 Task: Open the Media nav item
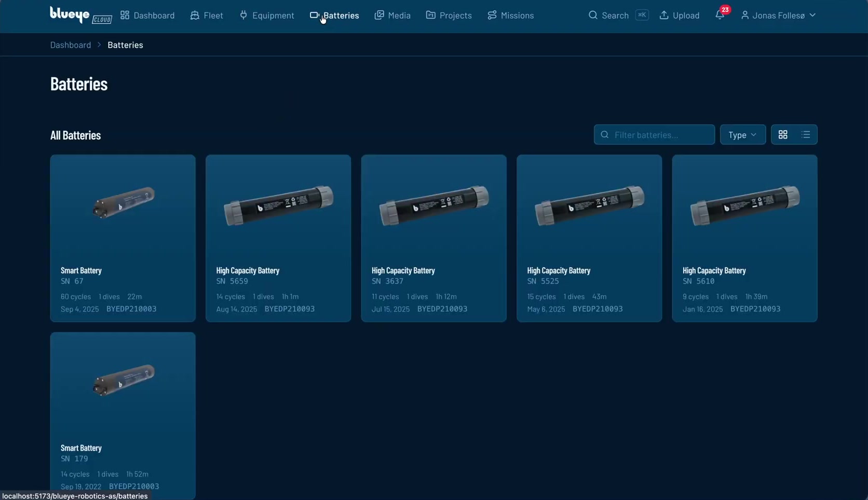(x=392, y=15)
